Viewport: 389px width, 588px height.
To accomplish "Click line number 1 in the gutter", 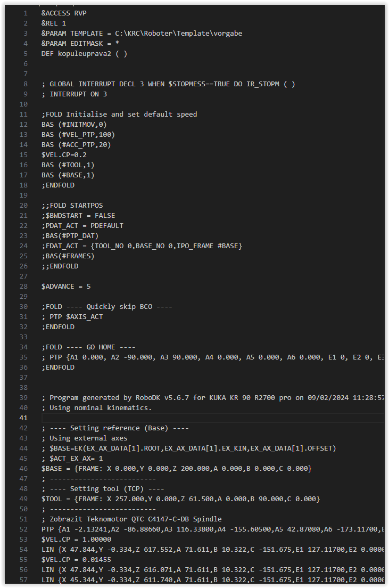I will coord(26,13).
